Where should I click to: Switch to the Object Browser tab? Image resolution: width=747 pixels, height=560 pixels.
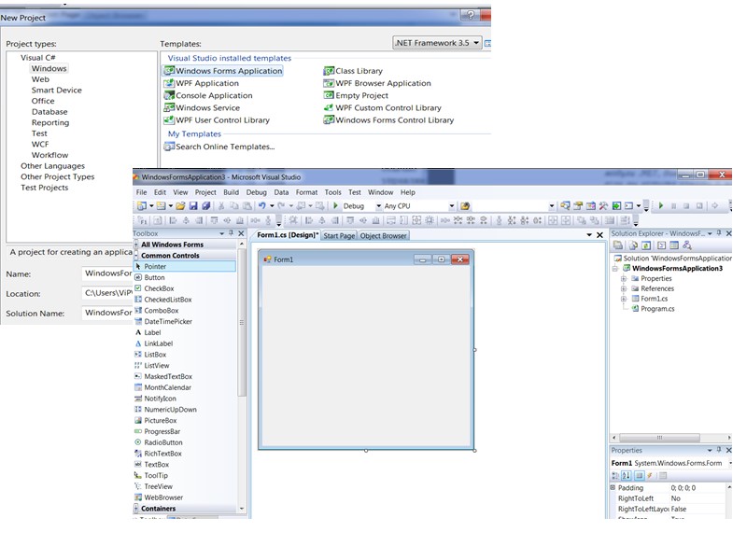point(383,236)
